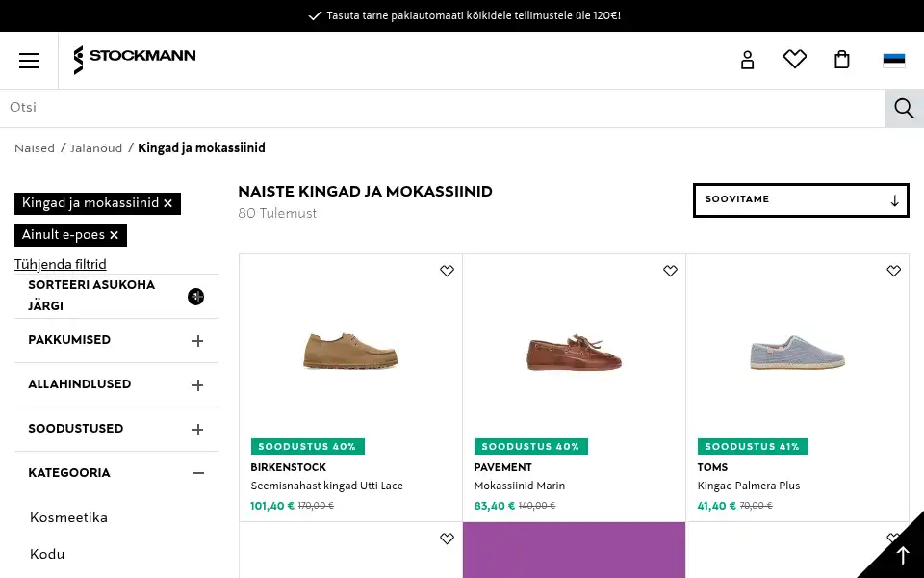The height and width of the screenshot is (578, 924).
Task: Go to Stockmann homepage via logo
Action: [x=135, y=60]
